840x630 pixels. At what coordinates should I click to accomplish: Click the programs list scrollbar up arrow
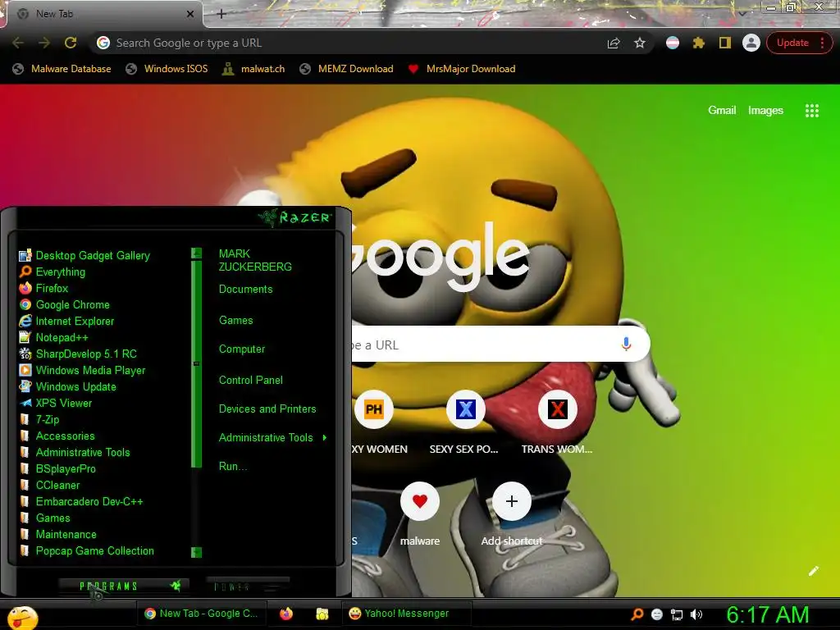pos(197,253)
